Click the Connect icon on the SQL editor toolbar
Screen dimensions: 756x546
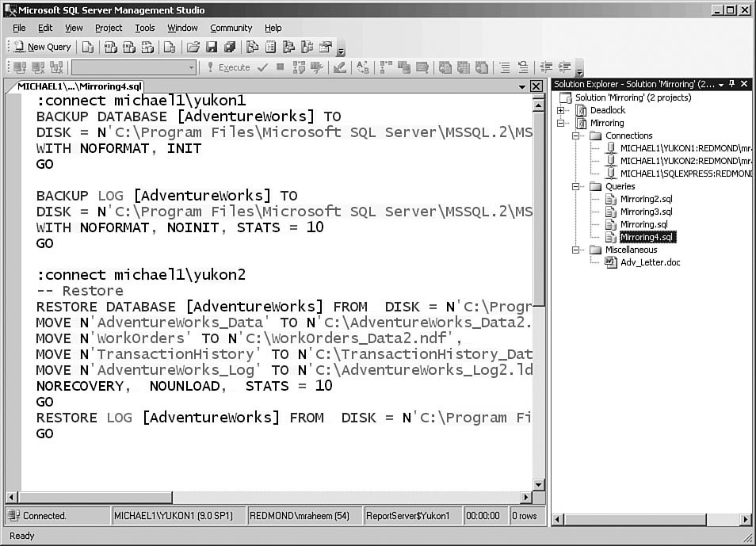tap(20, 67)
